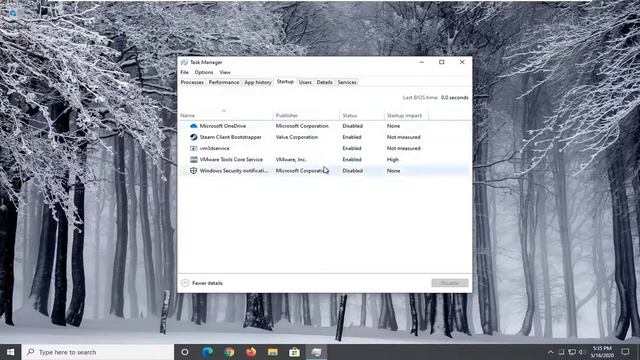Open Cortana circle icon on taskbar
The height and width of the screenshot is (360, 640).
click(x=184, y=352)
